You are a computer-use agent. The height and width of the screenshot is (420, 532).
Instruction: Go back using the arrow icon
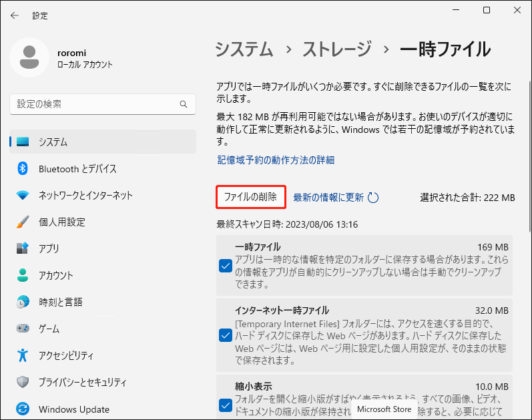[x=14, y=15]
